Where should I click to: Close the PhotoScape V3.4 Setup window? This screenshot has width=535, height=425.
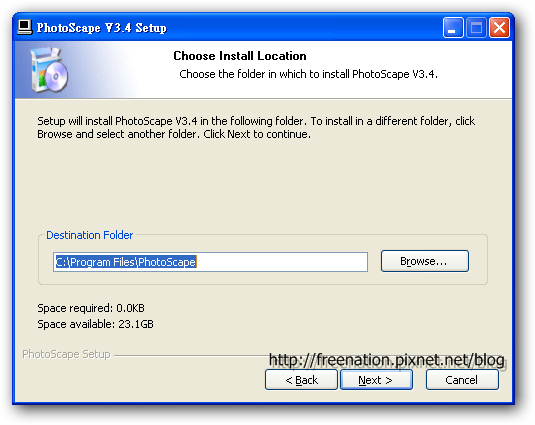click(x=499, y=27)
